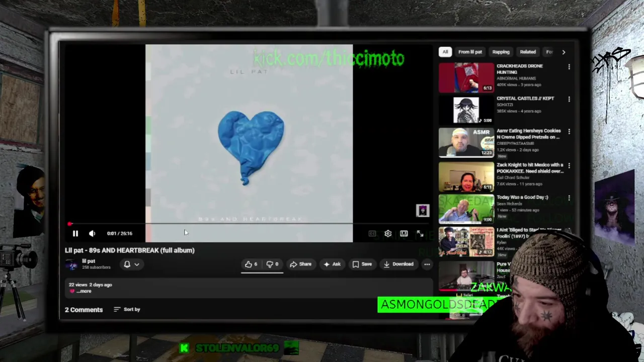Click the Asmr Eating Hersheys Cookies title
This screenshot has height=362, width=644.
click(528, 134)
